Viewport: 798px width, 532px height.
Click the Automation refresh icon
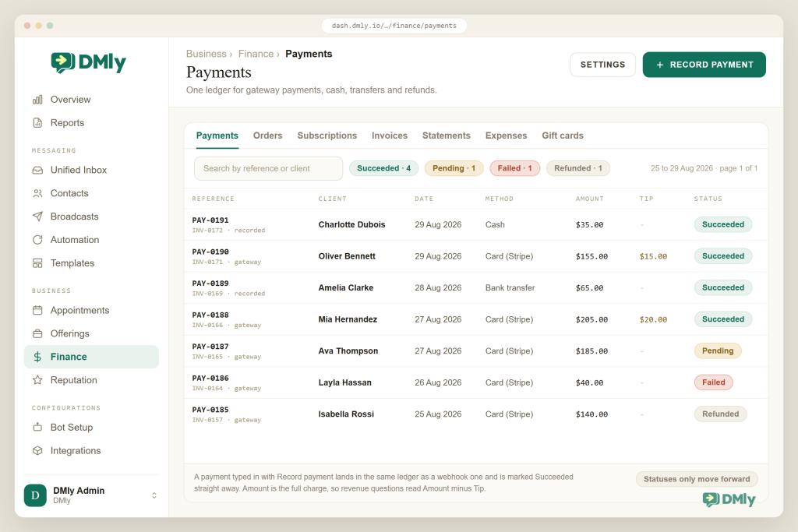click(x=37, y=240)
